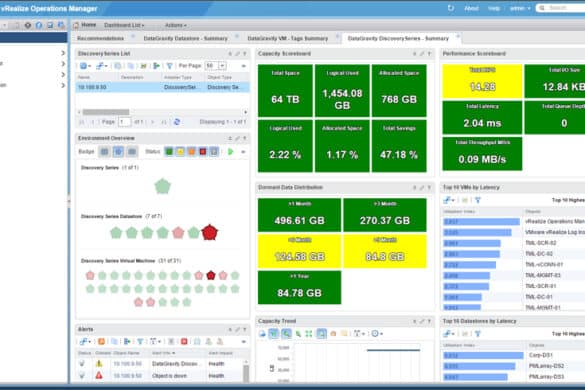Click the TML-SCR-02 row in Top VMs
585x390 pixels.
tap(514, 243)
